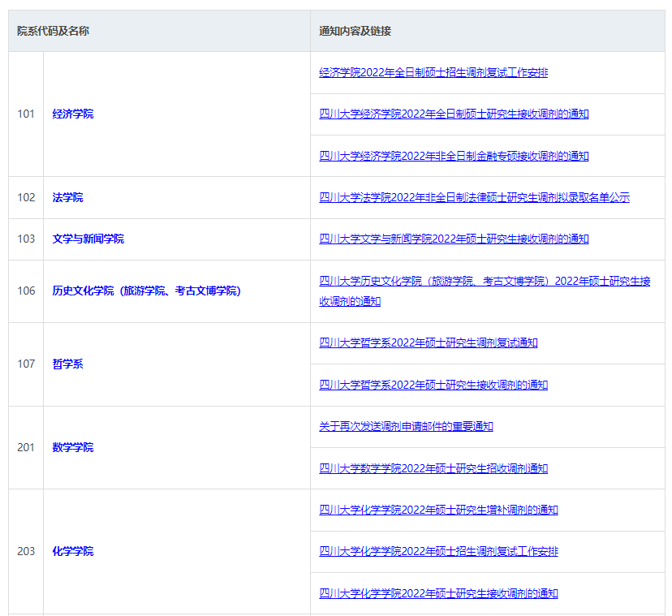The image size is (672, 616).
Task: Click column header 通知内容及链接
Action: 355,31
